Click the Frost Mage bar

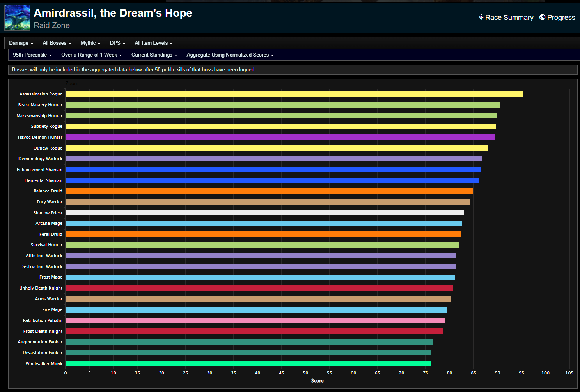click(x=260, y=277)
